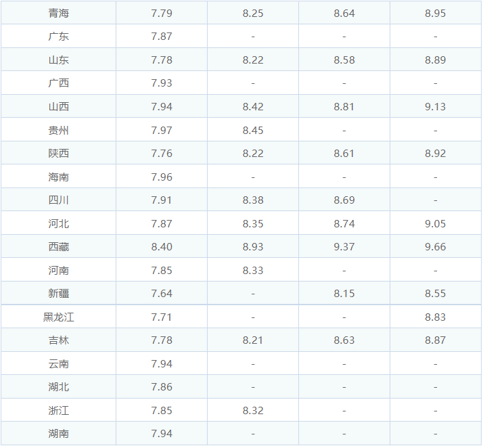Viewport: 483px width, 448px height.
Task: Click the 8.63 value for 吉林
Action: click(344, 340)
